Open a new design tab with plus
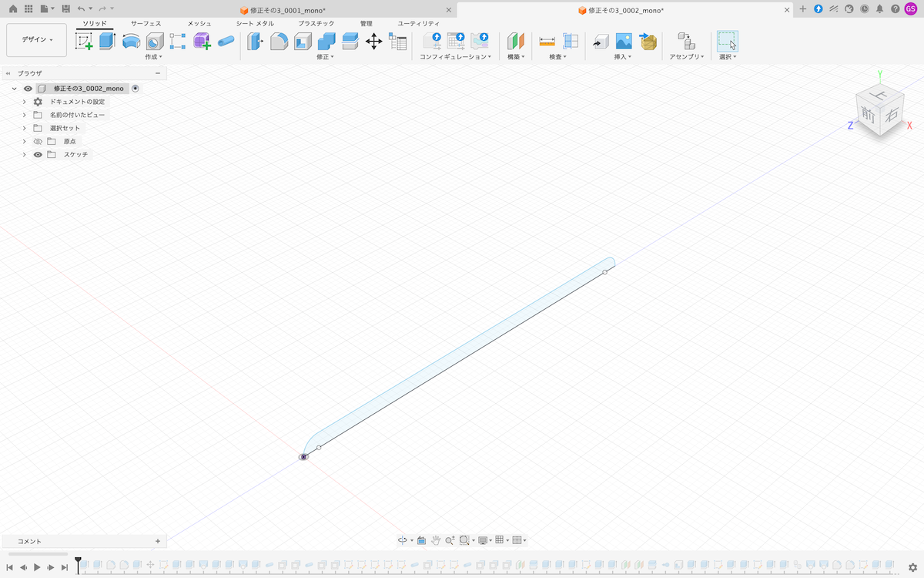924x578 pixels. click(x=803, y=8)
